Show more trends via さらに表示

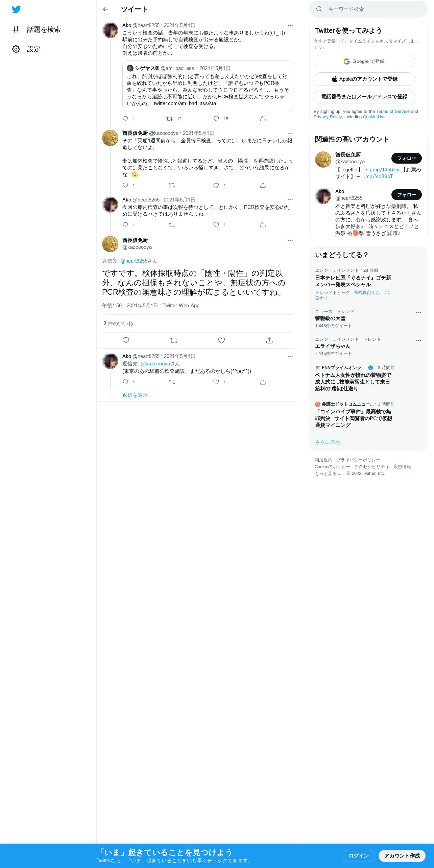[x=328, y=442]
